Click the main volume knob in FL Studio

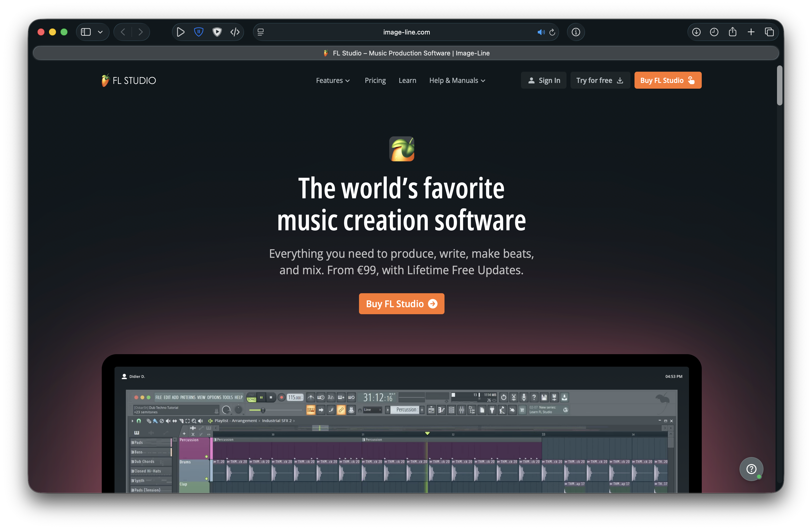click(226, 410)
